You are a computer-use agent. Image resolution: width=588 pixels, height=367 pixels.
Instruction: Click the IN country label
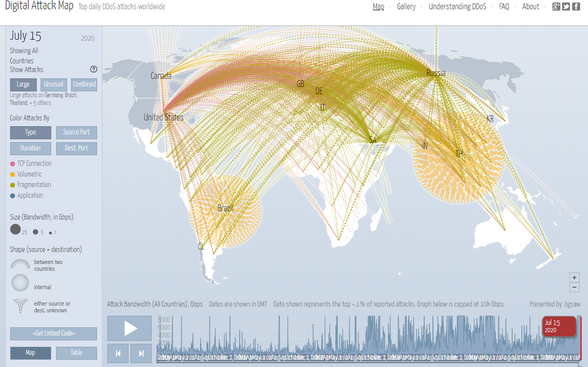click(x=425, y=146)
